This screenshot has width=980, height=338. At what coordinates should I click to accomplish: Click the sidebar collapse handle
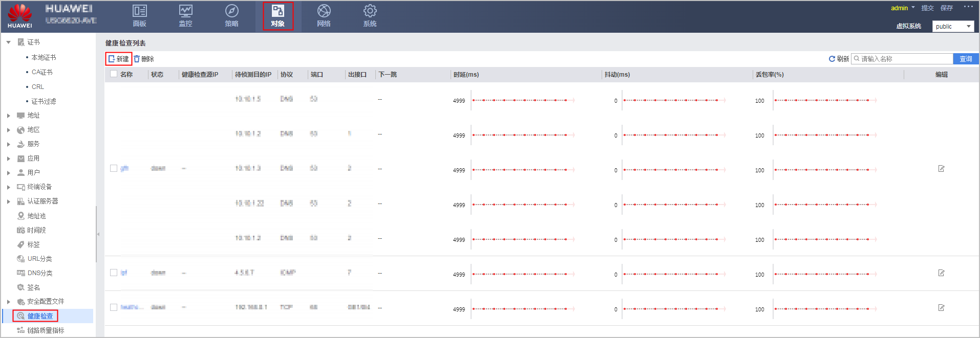click(98, 234)
